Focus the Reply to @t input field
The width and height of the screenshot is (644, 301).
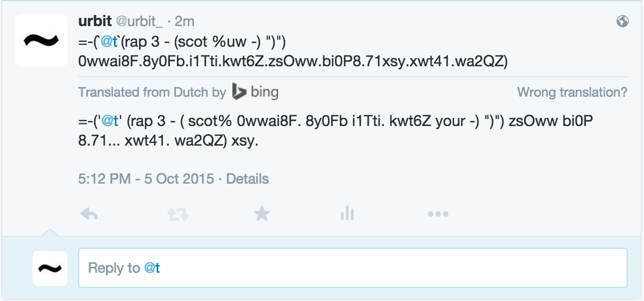353,268
